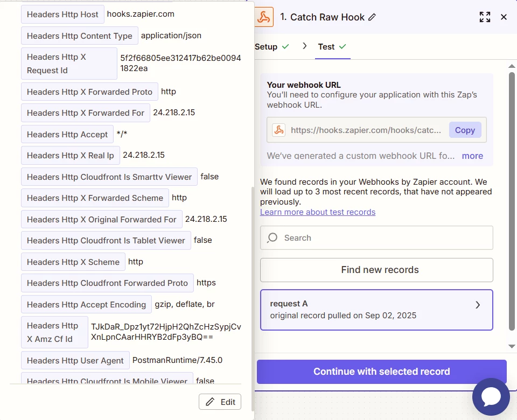Select the Headers Http Content Type label

80,36
